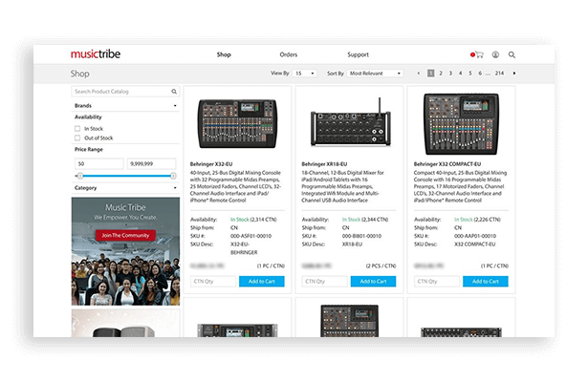Click CTN Qty field for X32 COMPACT-EU
The width and height of the screenshot is (588, 382).
(x=437, y=282)
